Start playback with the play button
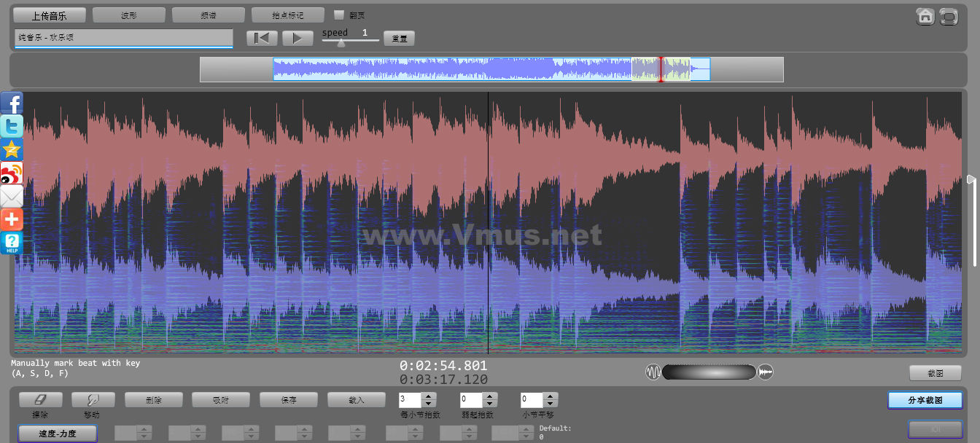 (297, 38)
